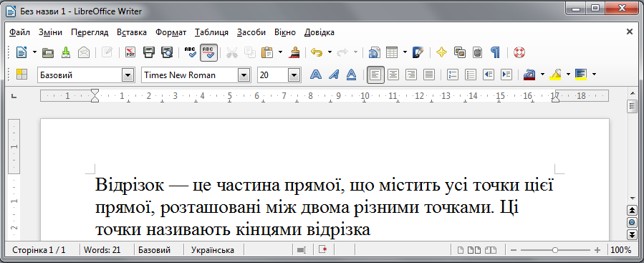Open the Файл menu
This screenshot has height=263, width=644.
pyautogui.click(x=19, y=32)
